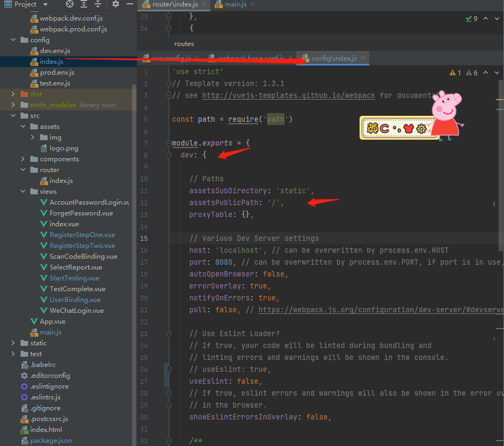Image resolution: width=504 pixels, height=446 pixels.
Task: Close the webpack.base.conf.js tab
Action: point(290,58)
